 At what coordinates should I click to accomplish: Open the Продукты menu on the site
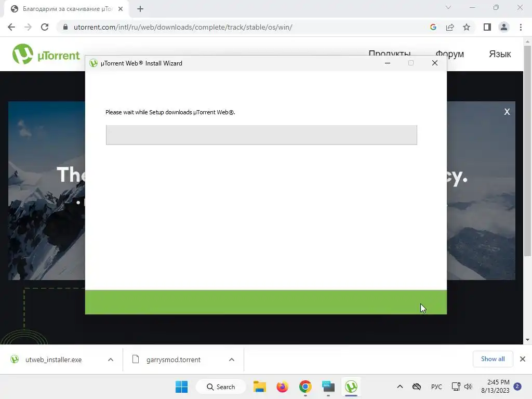(x=390, y=54)
